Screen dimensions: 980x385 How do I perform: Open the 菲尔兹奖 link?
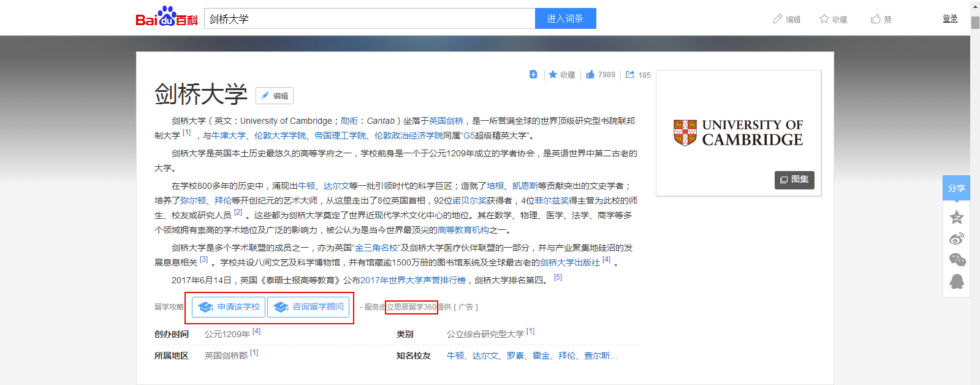[x=552, y=200]
